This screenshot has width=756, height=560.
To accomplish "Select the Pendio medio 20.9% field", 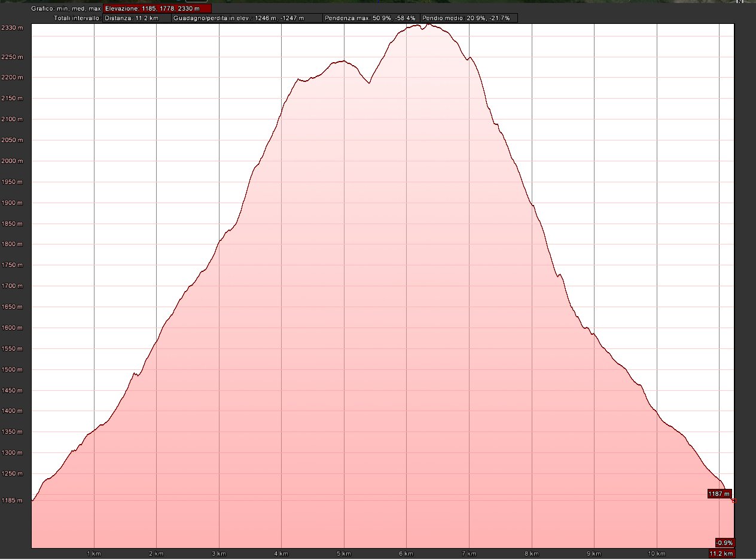I will (469, 19).
